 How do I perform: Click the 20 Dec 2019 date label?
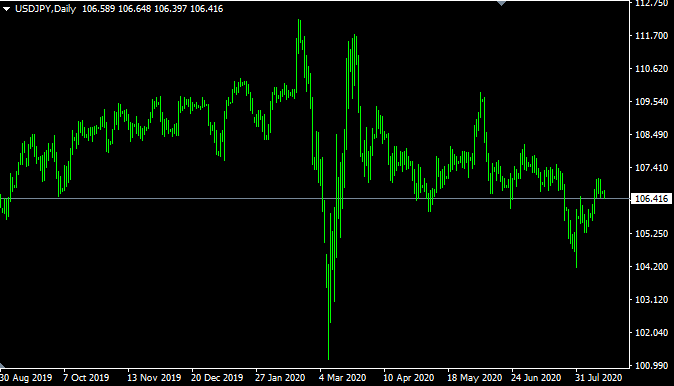[x=217, y=378]
